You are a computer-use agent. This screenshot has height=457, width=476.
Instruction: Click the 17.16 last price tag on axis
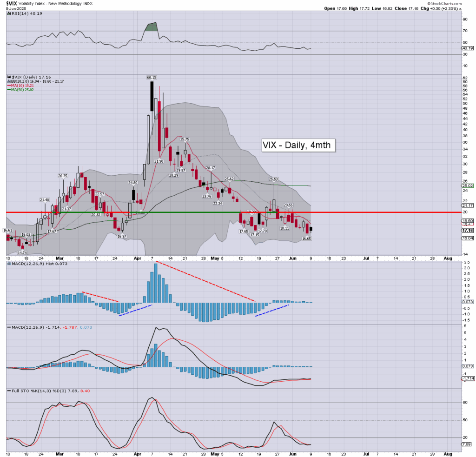(x=467, y=230)
